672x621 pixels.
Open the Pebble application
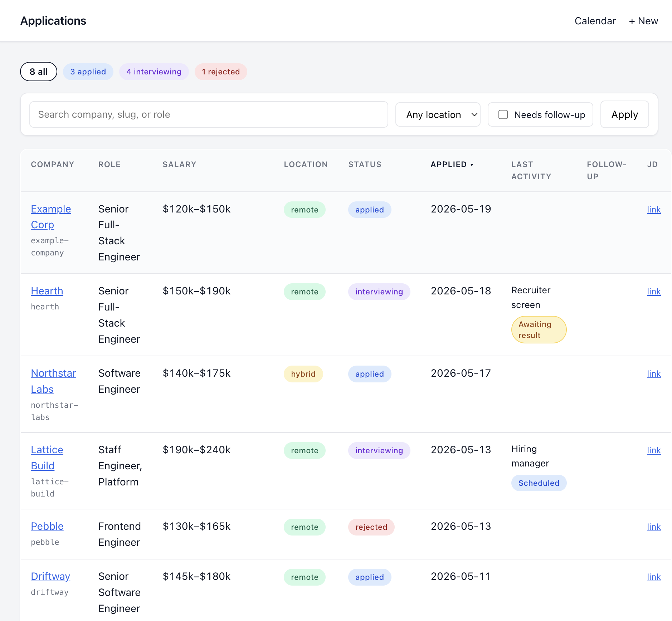click(47, 526)
